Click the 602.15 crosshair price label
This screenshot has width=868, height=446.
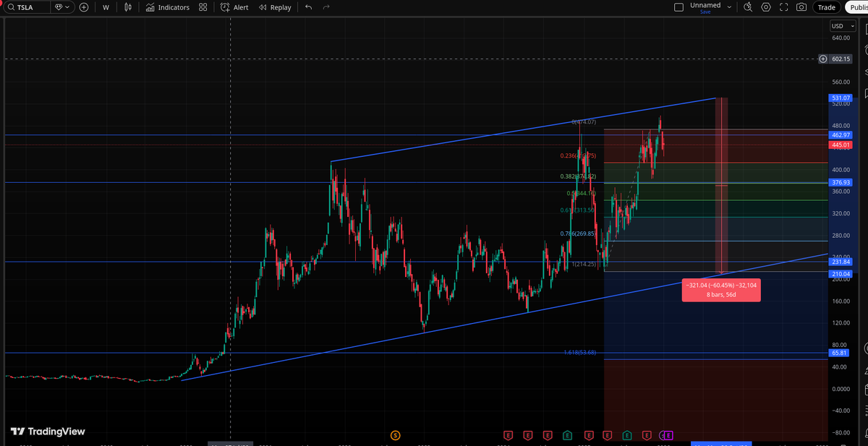pyautogui.click(x=841, y=59)
